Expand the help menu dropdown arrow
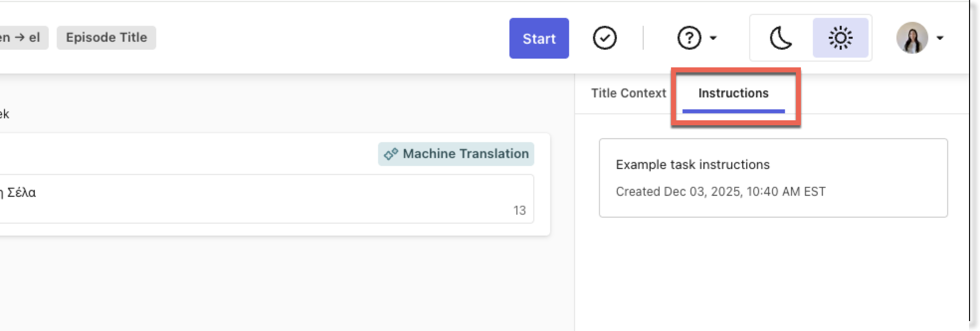 [713, 38]
